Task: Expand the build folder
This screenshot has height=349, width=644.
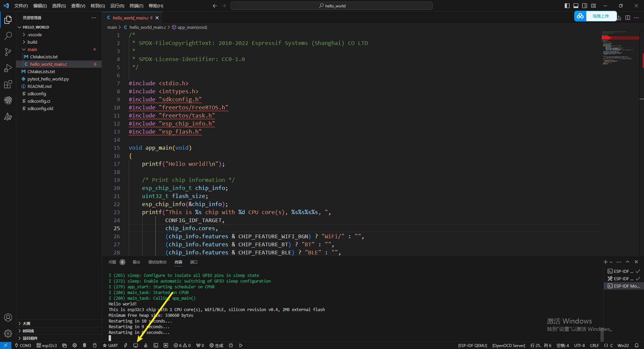Action: click(33, 42)
